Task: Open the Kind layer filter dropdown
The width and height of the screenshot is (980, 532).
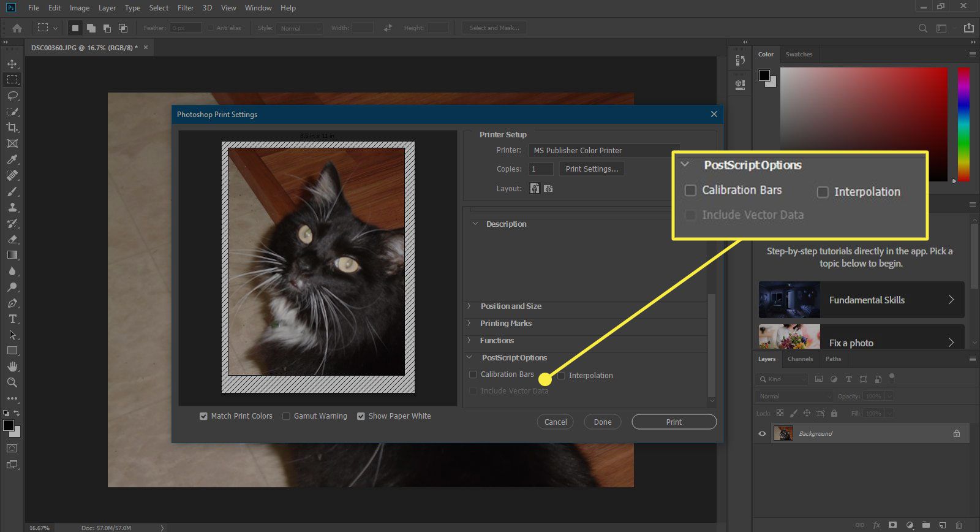Action: click(782, 379)
